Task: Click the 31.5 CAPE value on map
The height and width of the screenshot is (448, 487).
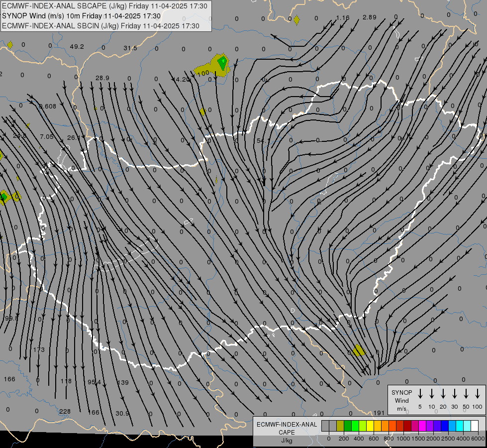Action: 130,48
